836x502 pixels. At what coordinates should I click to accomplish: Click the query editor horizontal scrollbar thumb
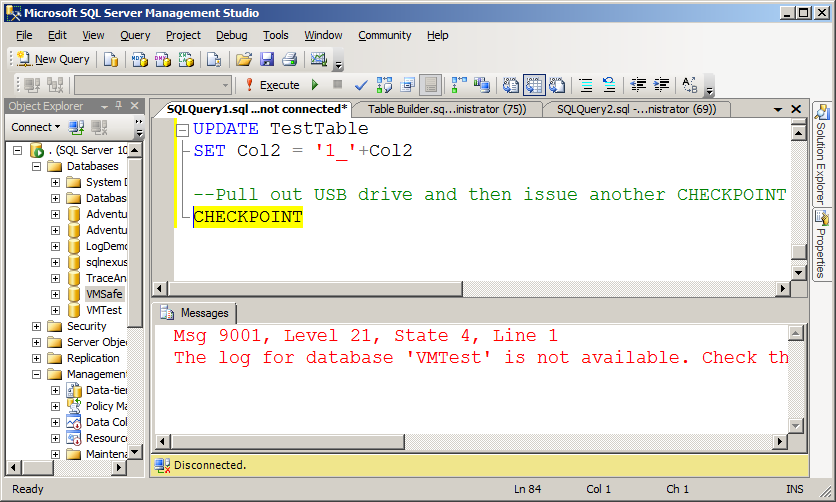pyautogui.click(x=316, y=289)
